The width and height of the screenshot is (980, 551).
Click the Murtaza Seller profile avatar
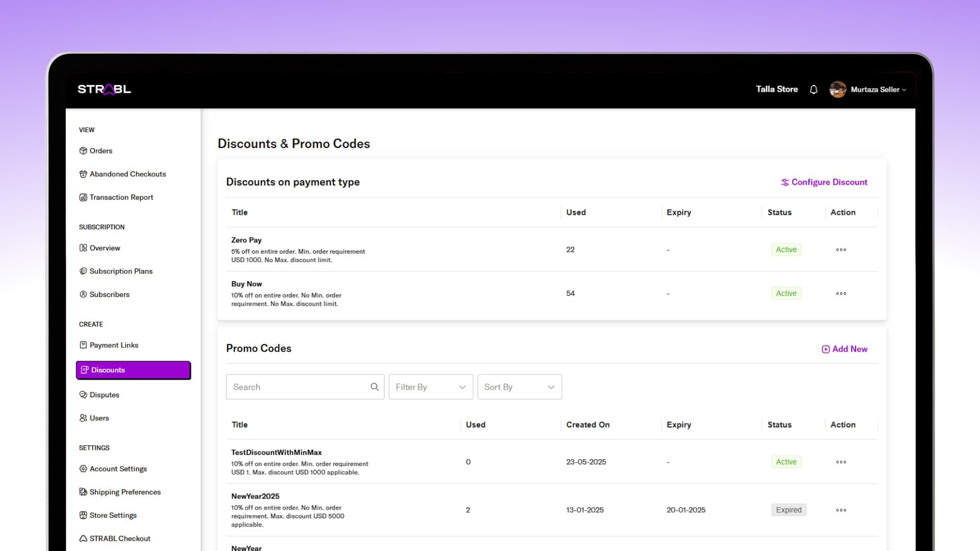tap(838, 89)
